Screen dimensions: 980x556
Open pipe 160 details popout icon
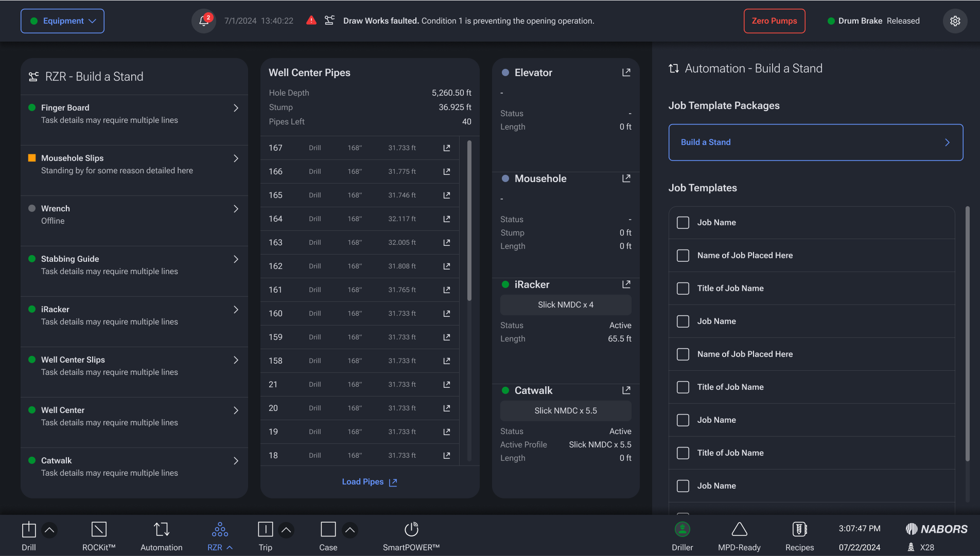447,314
